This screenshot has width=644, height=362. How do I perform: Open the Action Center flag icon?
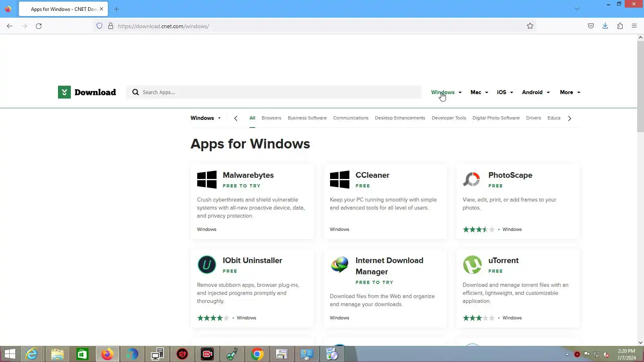tap(587, 354)
